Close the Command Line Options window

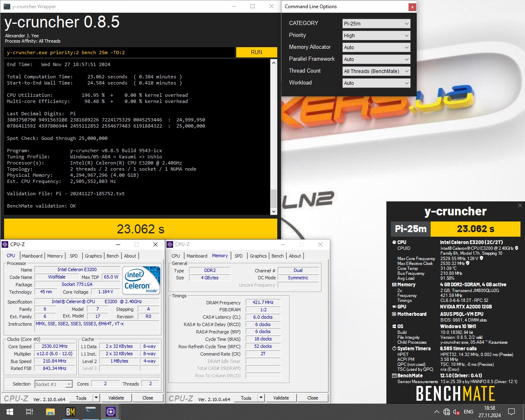[412, 7]
